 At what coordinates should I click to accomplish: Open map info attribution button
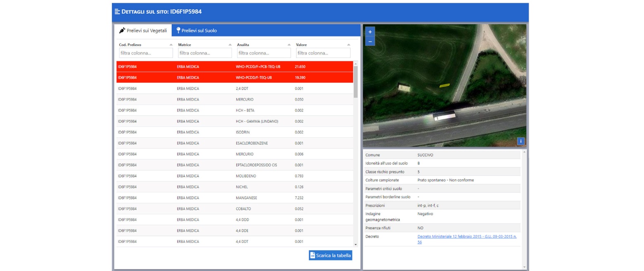tap(520, 141)
